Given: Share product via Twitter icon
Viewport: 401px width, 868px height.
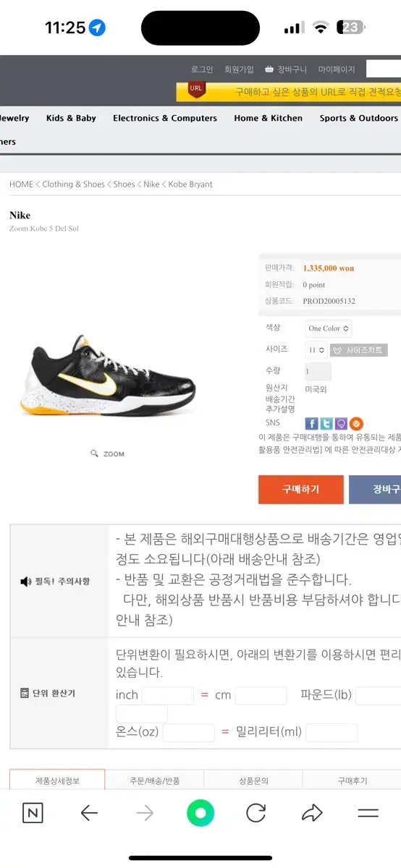Looking at the screenshot, I should click(326, 424).
